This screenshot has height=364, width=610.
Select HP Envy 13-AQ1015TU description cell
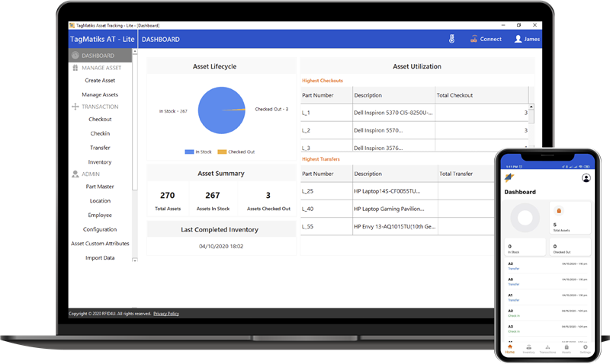click(x=395, y=226)
